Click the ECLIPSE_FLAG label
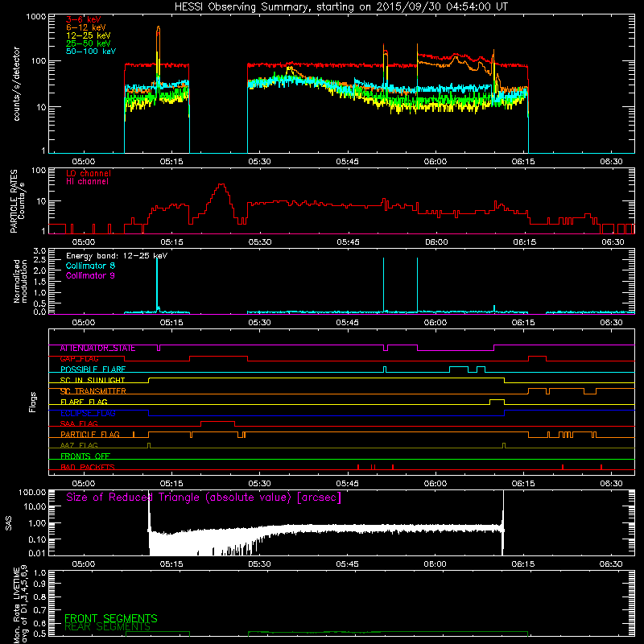Viewport: 644px width, 644px height. (x=88, y=413)
